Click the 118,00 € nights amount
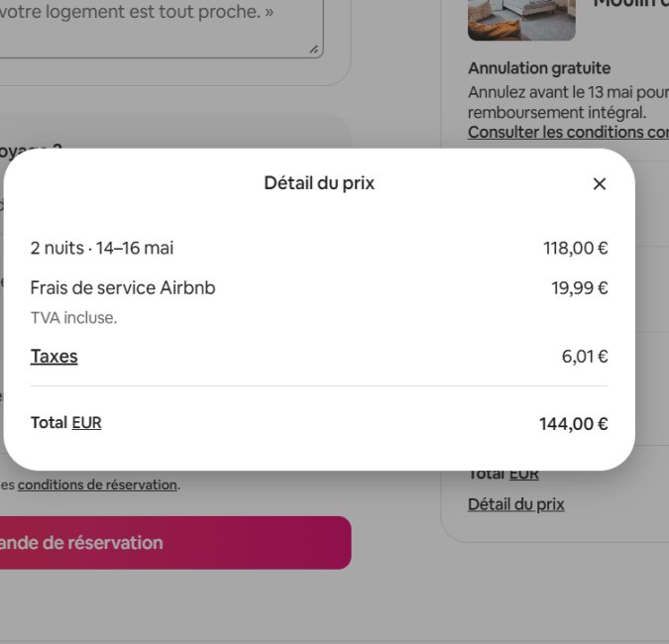Screen dimensions: 669x644 575,248
